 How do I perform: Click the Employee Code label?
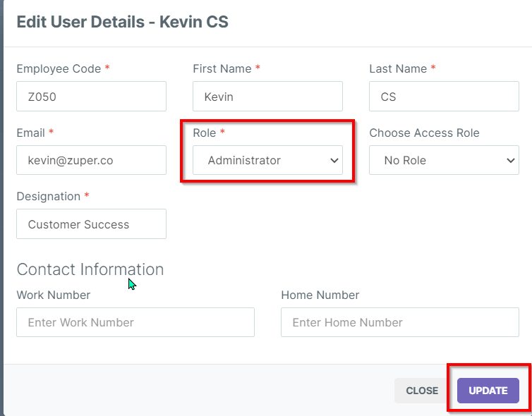[x=59, y=68]
